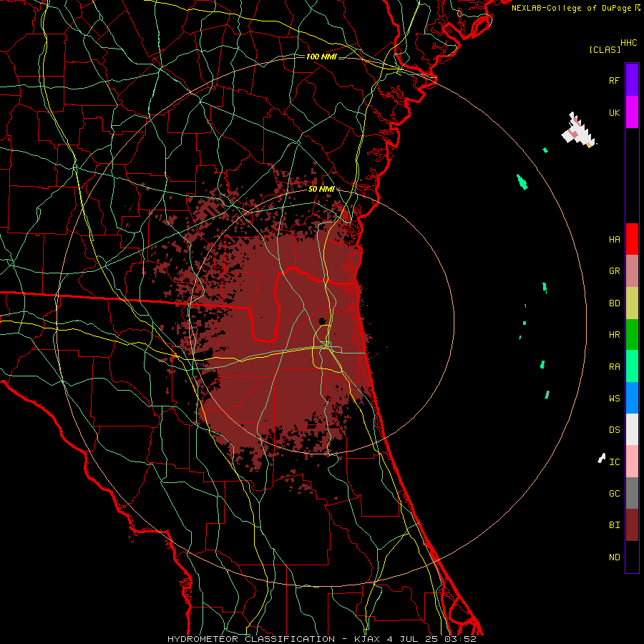Click the "UK" legend label
The image size is (644, 644).
614,112
